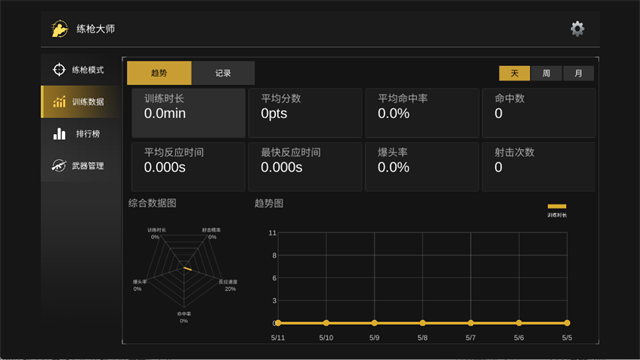The width and height of the screenshot is (640, 360).
Task: Click the 5/9 data point on trend chart
Action: tap(374, 323)
